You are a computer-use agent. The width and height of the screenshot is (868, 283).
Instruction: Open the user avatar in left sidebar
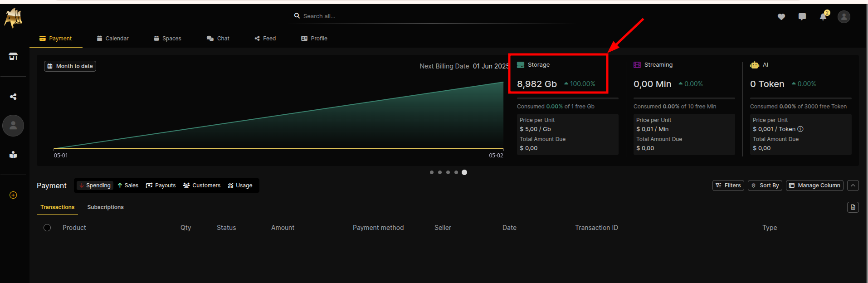pos(13,126)
